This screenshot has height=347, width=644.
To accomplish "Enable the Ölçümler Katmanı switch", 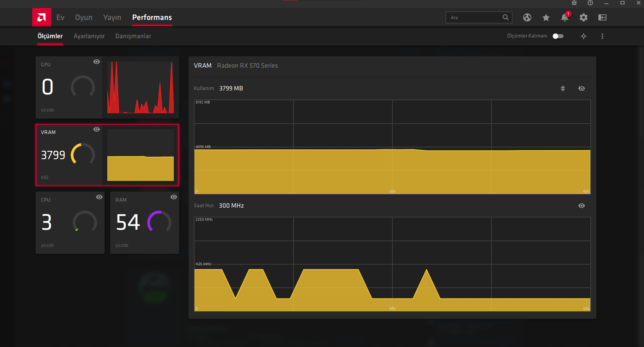I will [558, 36].
